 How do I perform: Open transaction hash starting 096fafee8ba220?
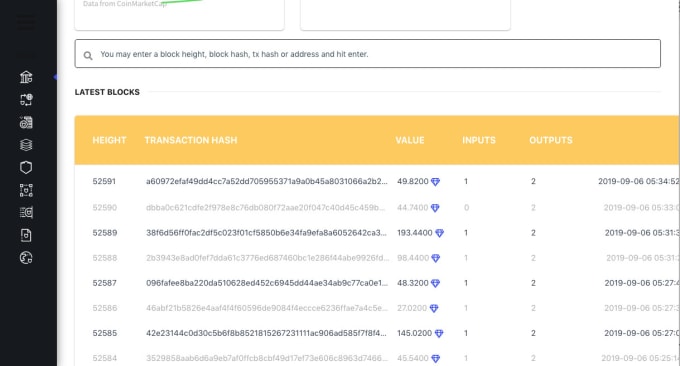click(x=267, y=283)
